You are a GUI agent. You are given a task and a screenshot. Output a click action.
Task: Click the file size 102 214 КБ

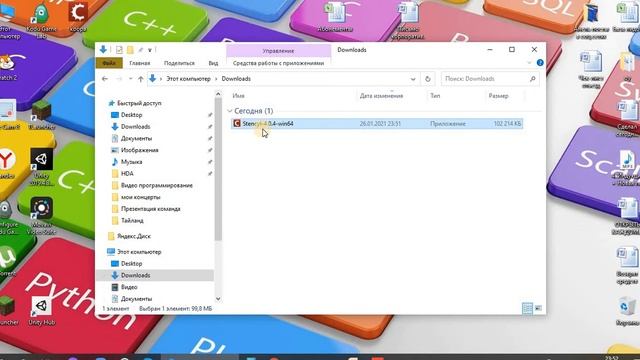(x=507, y=124)
